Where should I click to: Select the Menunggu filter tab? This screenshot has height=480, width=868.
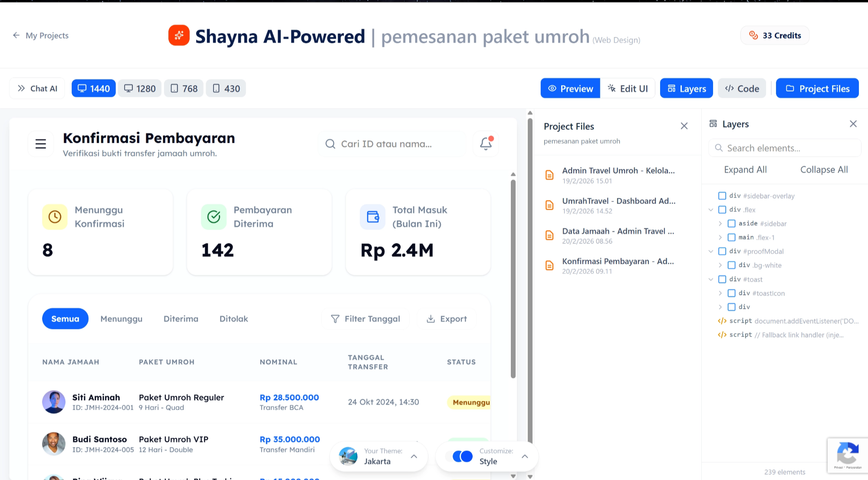tap(121, 319)
